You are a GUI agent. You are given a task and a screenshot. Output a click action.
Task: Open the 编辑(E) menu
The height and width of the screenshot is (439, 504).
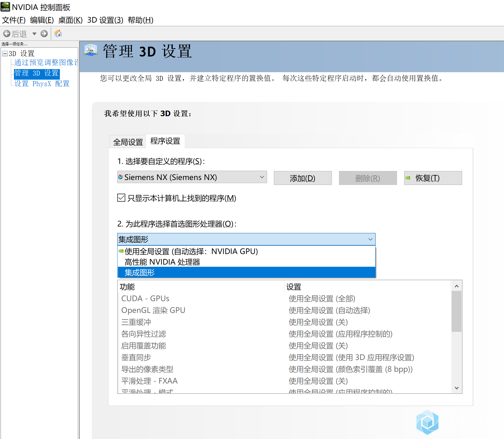(x=42, y=20)
